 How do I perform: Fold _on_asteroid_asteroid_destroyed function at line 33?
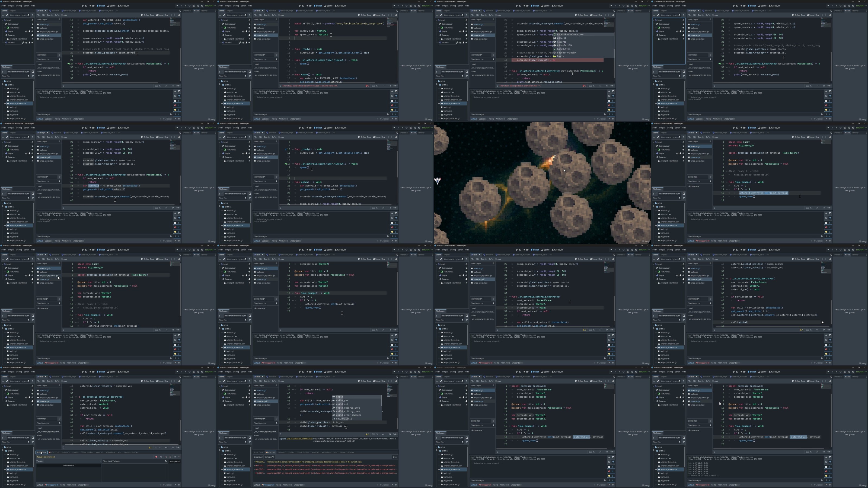[x=76, y=175]
